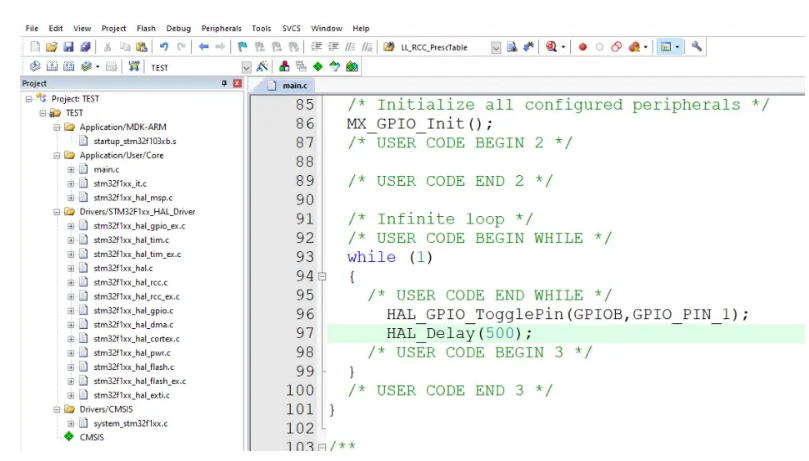Expand main.c in the project tree
This screenshot has width=809, height=461.
[71, 169]
